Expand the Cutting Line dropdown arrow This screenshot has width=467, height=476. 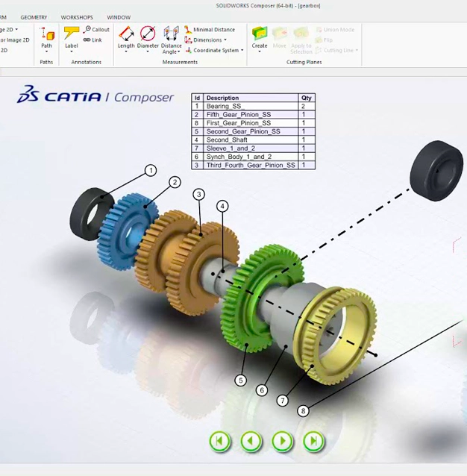357,50
